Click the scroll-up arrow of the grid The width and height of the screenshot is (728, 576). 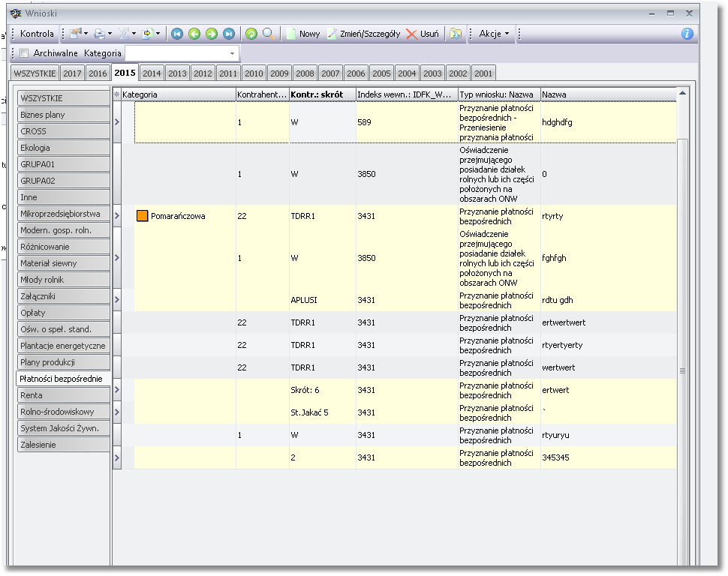[682, 94]
